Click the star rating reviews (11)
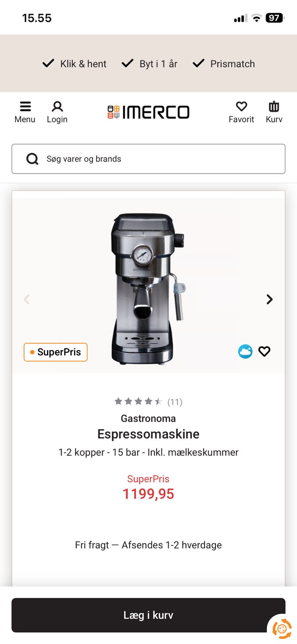The width and height of the screenshot is (297, 644). 148,401
